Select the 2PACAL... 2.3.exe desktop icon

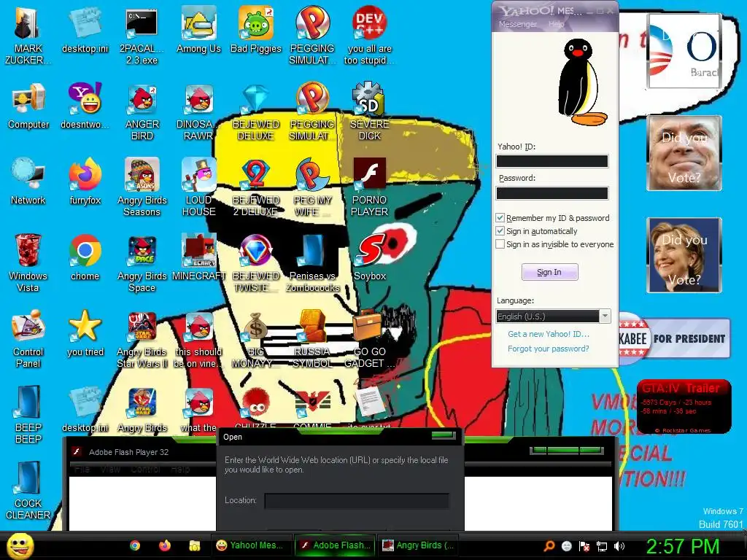142,36
